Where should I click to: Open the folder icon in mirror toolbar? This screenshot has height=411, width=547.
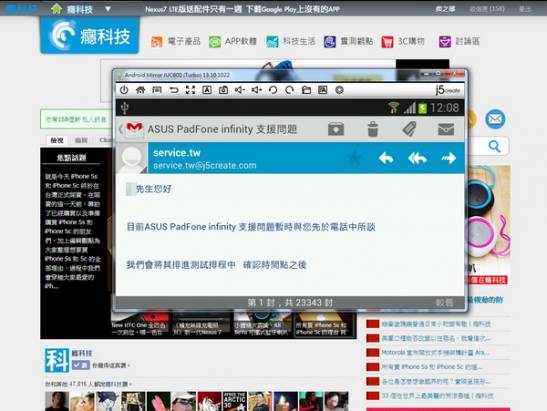pos(306,90)
